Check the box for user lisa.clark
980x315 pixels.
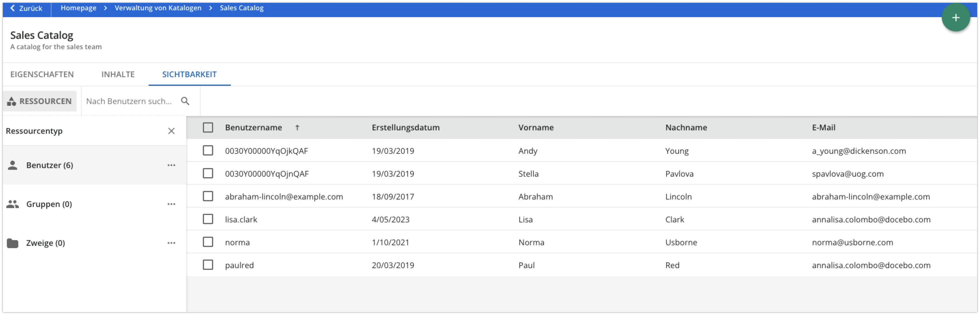[x=208, y=219]
